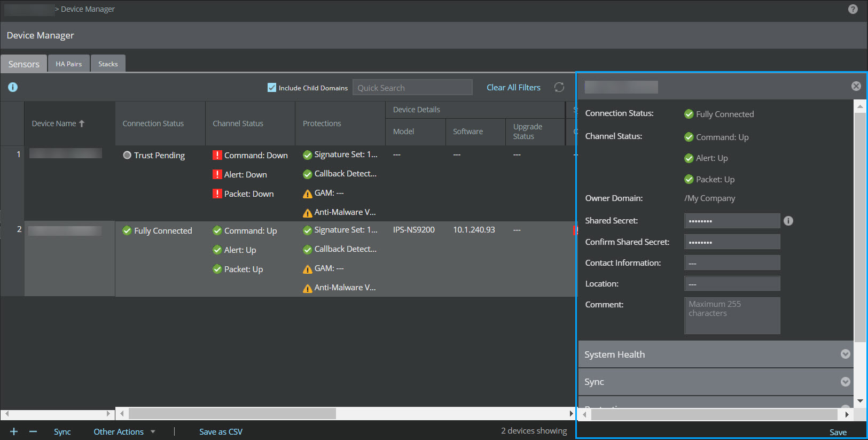
Task: Click the side panel vertical scrollbar
Action: tap(860, 228)
